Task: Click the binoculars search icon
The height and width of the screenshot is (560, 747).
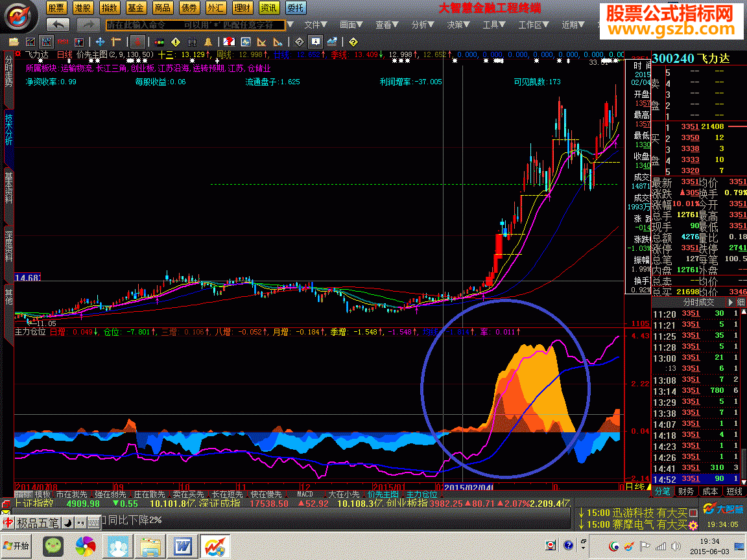Action: pos(193,41)
